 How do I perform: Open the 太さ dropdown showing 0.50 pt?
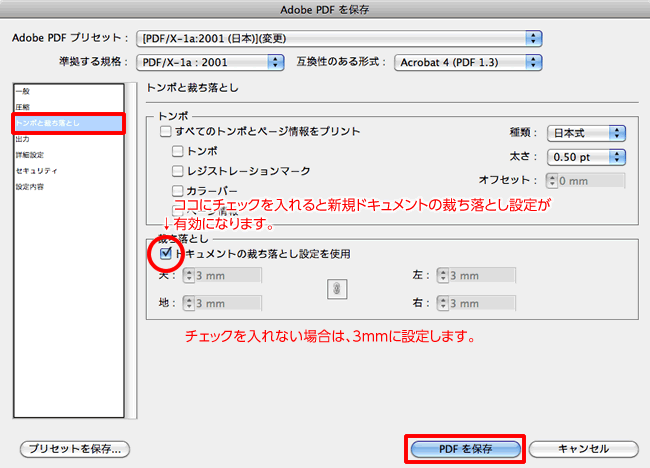pos(586,157)
